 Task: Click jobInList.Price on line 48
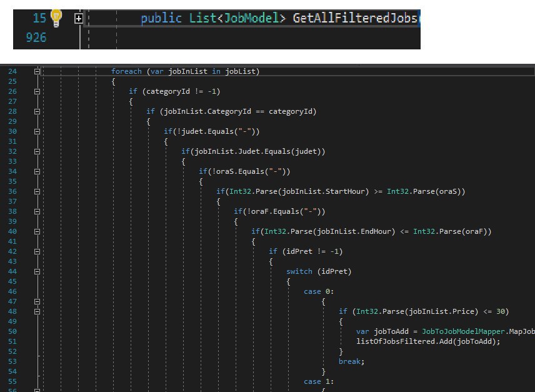coord(441,311)
